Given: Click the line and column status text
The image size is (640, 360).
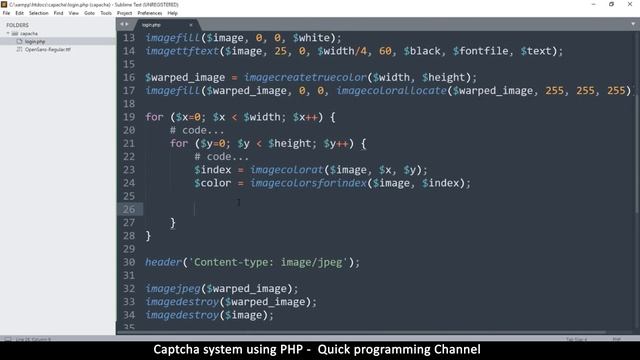Looking at the screenshot, I should pos(33,339).
